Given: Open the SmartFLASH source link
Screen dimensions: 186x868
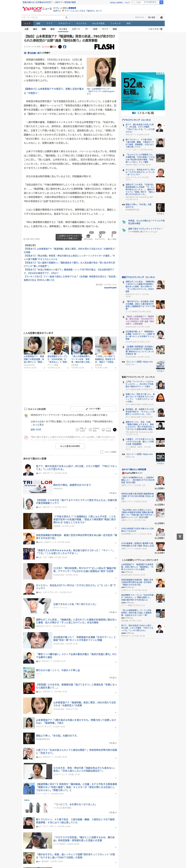Looking at the screenshot, I should point(110,287).
